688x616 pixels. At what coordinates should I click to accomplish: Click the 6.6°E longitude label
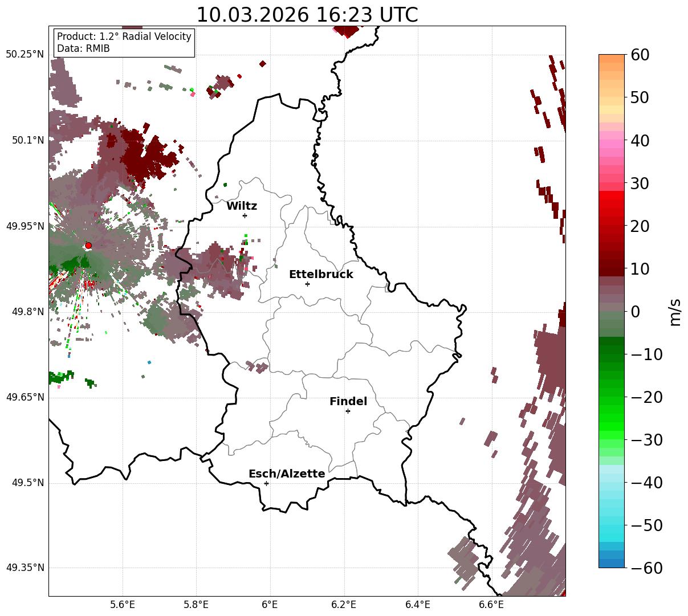tap(491, 605)
